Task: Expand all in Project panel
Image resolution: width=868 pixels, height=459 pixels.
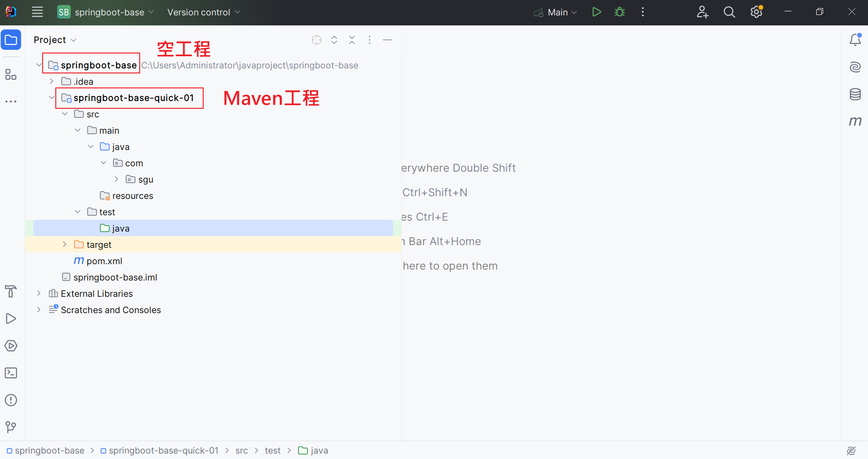Action: tap(334, 40)
